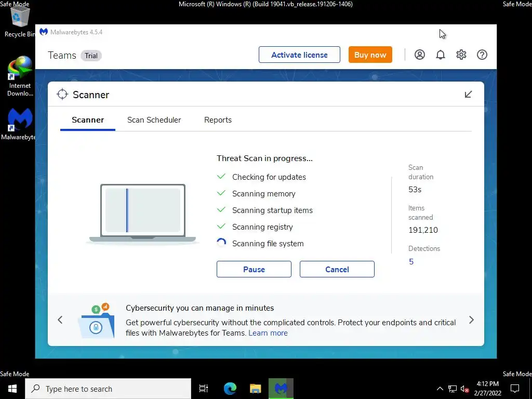This screenshot has width=532, height=399.
Task: Click the Scanning memory checkmark
Action: 221,193
